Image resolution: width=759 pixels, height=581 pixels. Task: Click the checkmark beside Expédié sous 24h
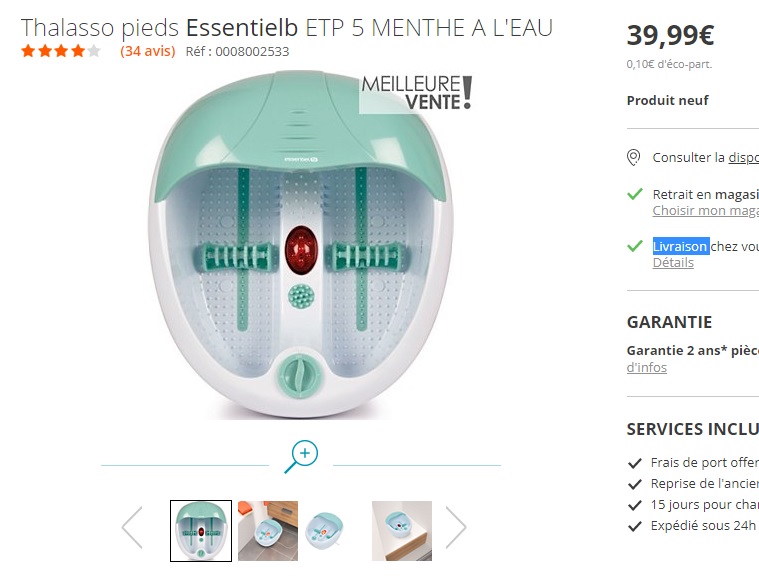click(x=634, y=525)
